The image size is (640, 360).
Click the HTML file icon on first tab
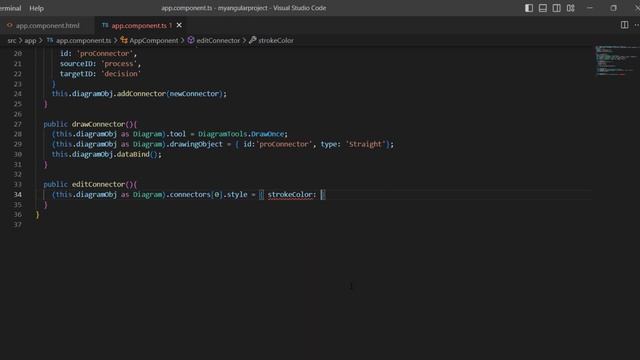9,25
